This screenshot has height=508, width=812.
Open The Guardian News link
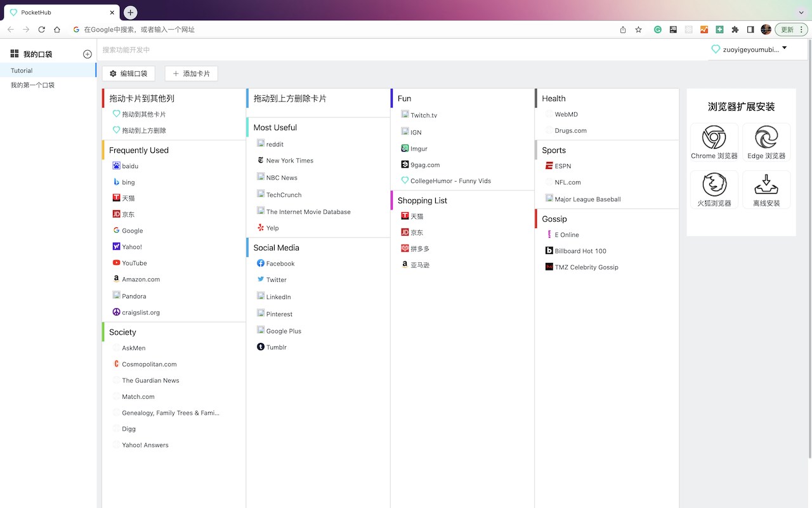point(150,380)
